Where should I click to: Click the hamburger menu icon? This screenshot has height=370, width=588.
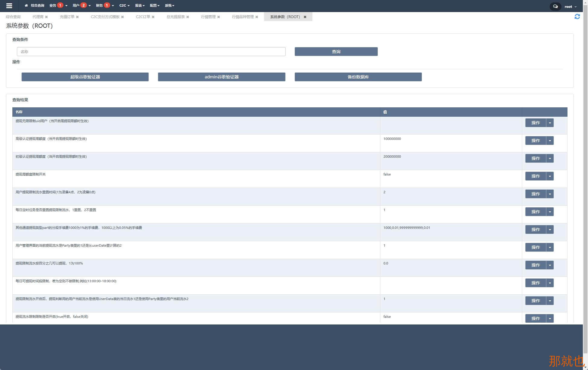(x=9, y=6)
